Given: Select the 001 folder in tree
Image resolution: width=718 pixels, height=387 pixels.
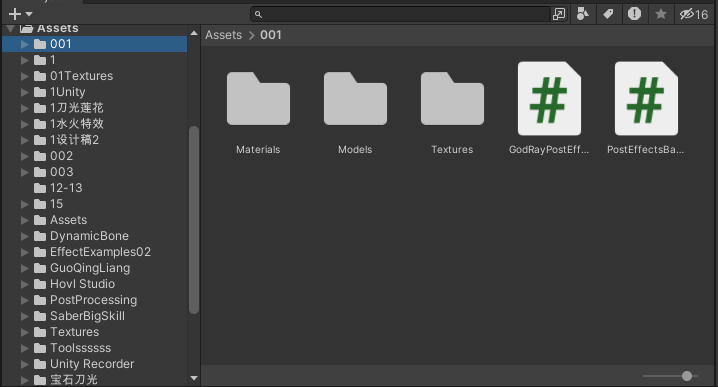Looking at the screenshot, I should (94, 44).
